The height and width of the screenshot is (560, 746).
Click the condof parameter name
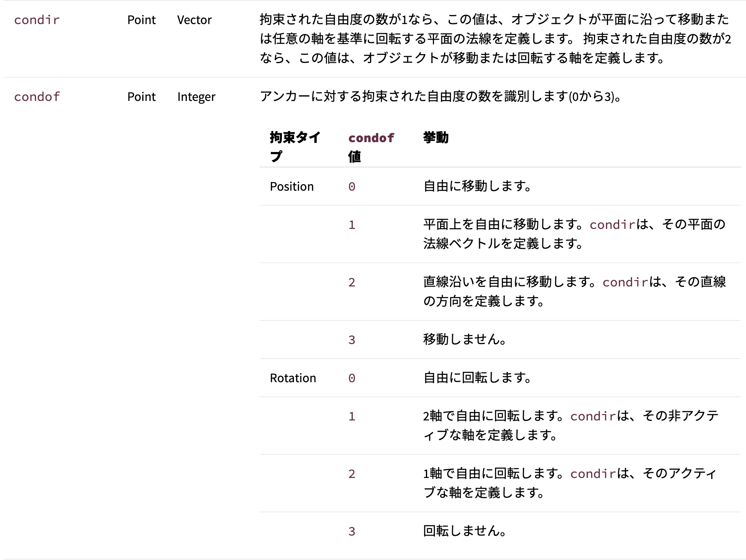(x=37, y=97)
